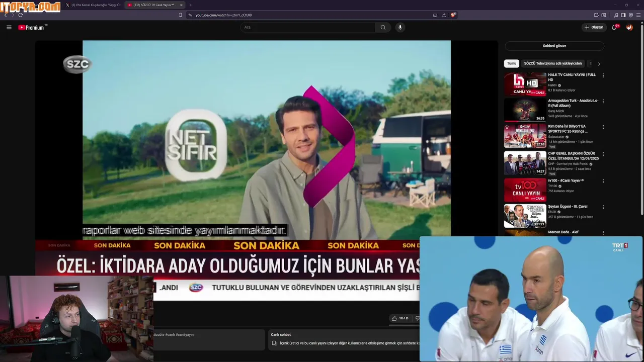Click the address bar URL youtube.com/watch

click(x=223, y=15)
